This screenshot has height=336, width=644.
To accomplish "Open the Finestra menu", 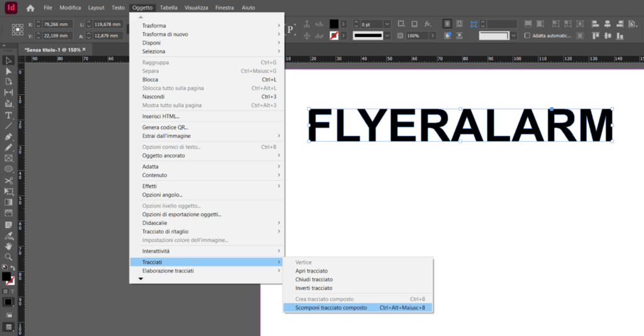I will [x=224, y=8].
